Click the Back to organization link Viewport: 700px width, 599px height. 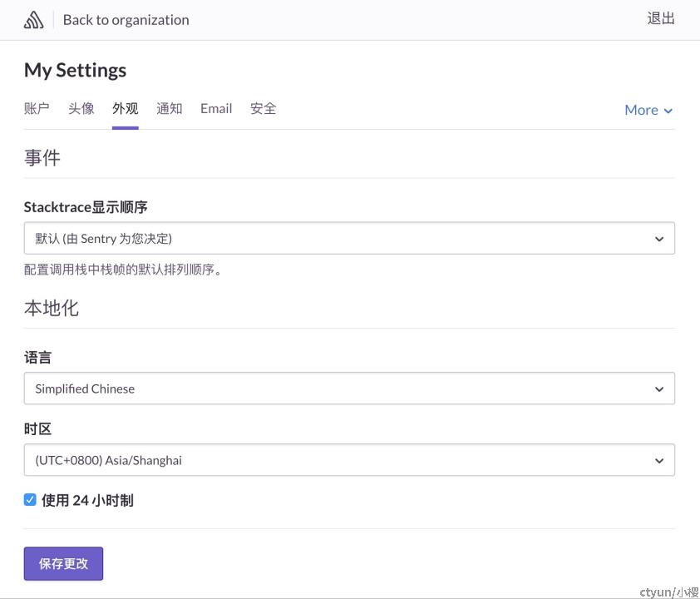click(x=126, y=20)
